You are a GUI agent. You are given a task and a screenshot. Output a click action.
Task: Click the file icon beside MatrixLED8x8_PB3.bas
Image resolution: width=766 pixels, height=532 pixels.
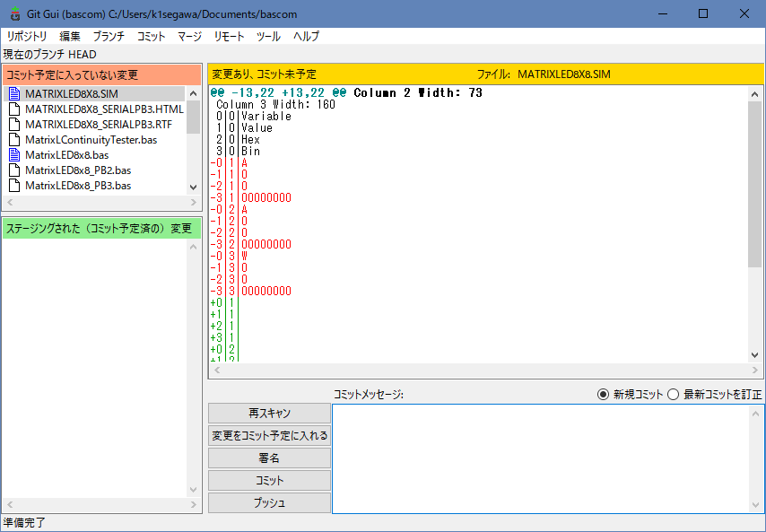[14, 186]
